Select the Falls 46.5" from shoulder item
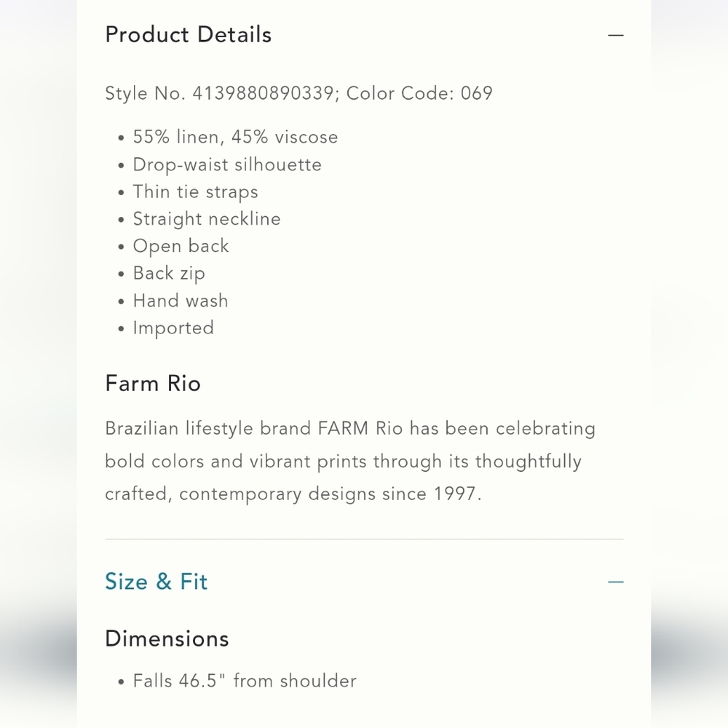The height and width of the screenshot is (728, 728). 245,681
